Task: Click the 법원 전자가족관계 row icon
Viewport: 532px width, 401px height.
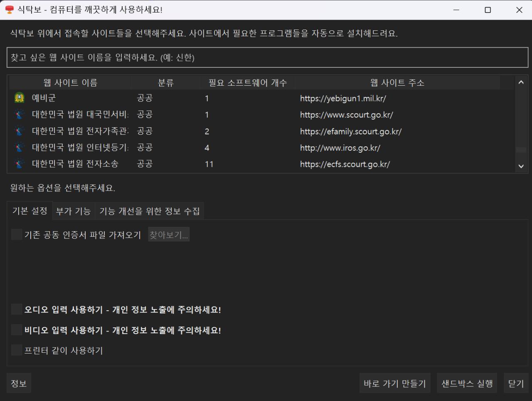Action: (x=19, y=131)
